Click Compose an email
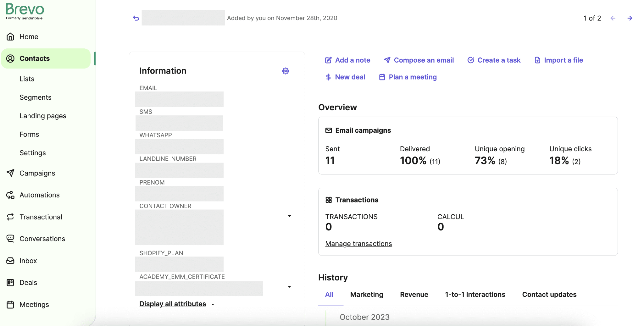 tap(419, 60)
